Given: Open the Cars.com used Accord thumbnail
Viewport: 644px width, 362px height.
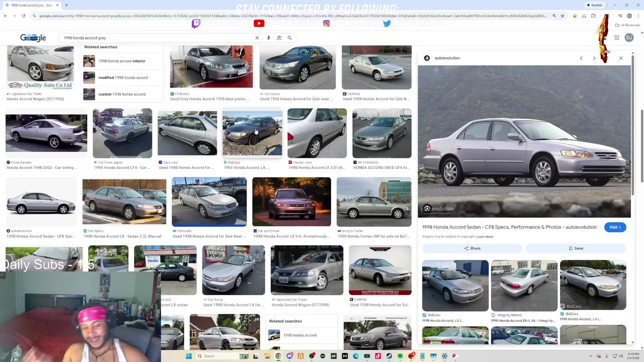Looking at the screenshot, I should coord(187,133).
